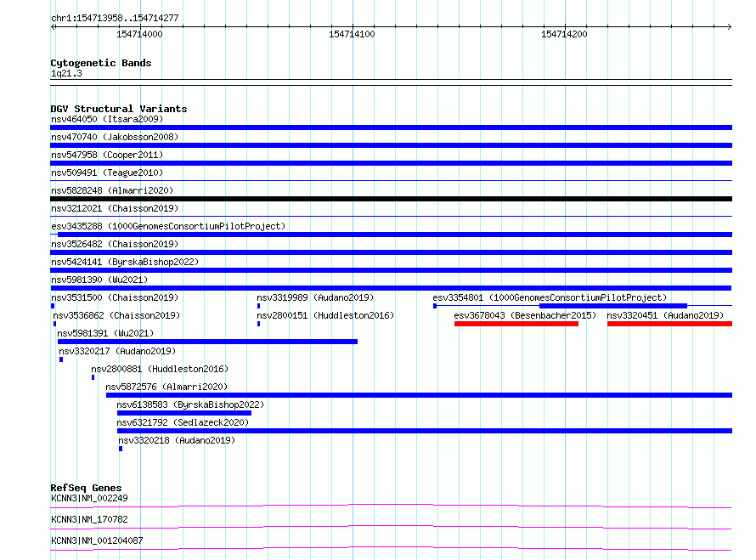
Task: Click the nsv2800881 (Huddleston2016) label
Action: (x=160, y=369)
